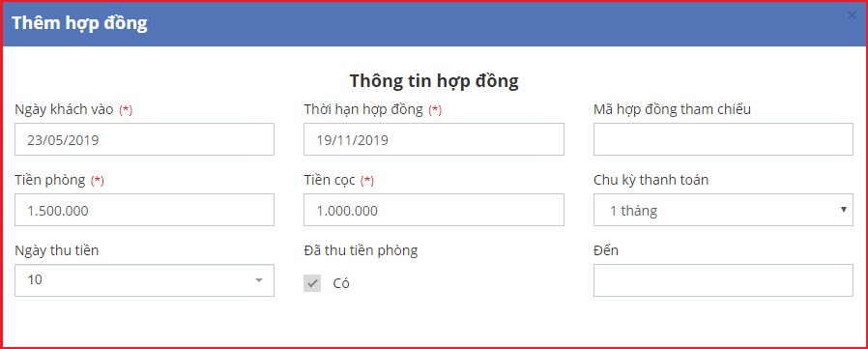This screenshot has width=868, height=349.
Task: Click the Có checkbox label text
Action: tap(341, 283)
